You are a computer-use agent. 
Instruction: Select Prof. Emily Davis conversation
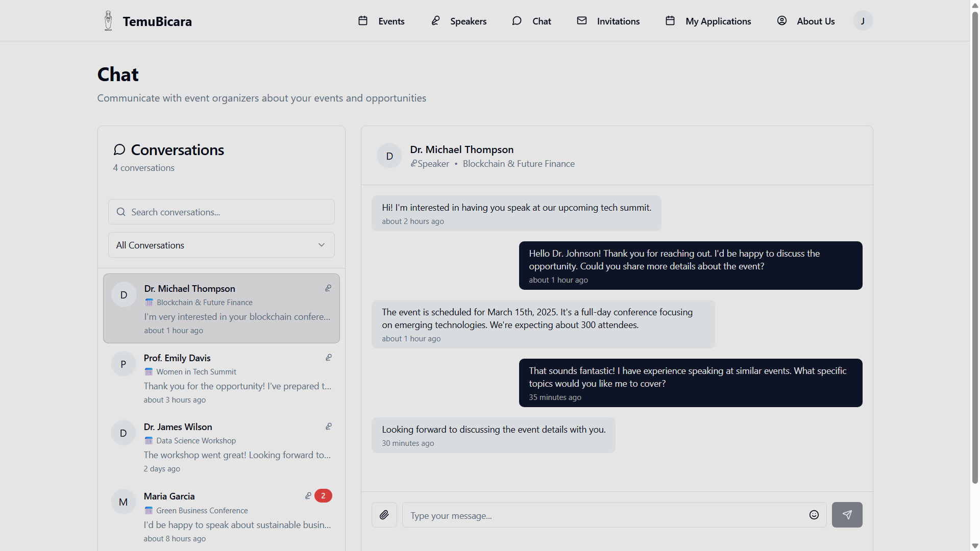click(x=221, y=378)
